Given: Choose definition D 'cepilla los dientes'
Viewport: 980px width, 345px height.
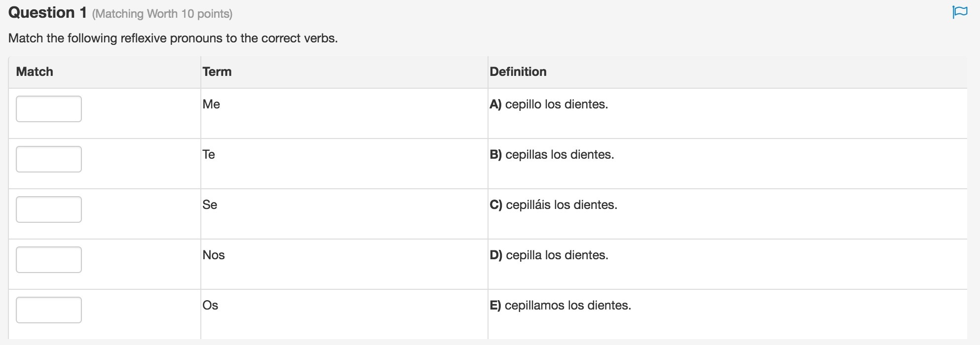Looking at the screenshot, I should [549, 255].
